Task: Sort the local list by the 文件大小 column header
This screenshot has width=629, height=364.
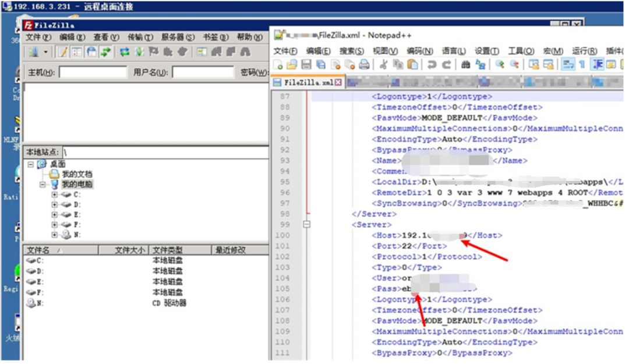Action: [x=123, y=250]
